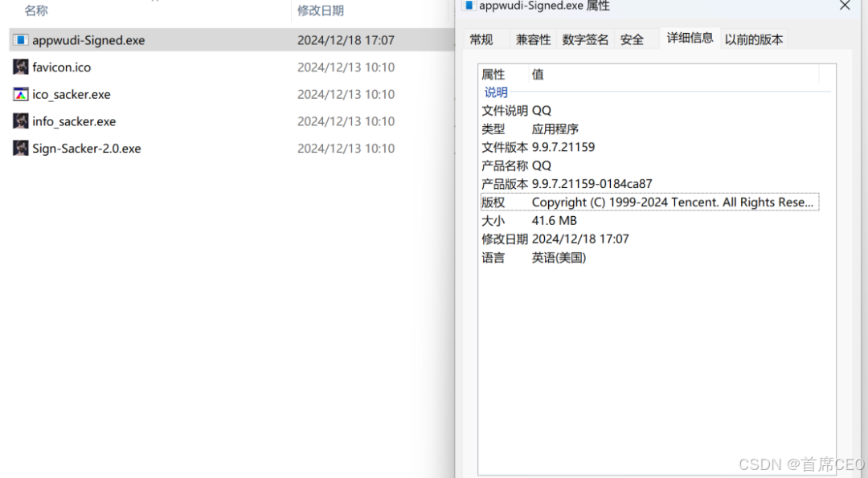Sort files by the 修改日期 column header
The height and width of the screenshot is (478, 868).
(x=321, y=10)
